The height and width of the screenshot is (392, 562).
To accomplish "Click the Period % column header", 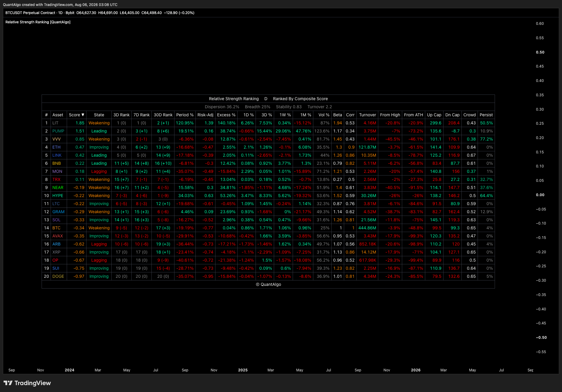I will click(185, 115).
